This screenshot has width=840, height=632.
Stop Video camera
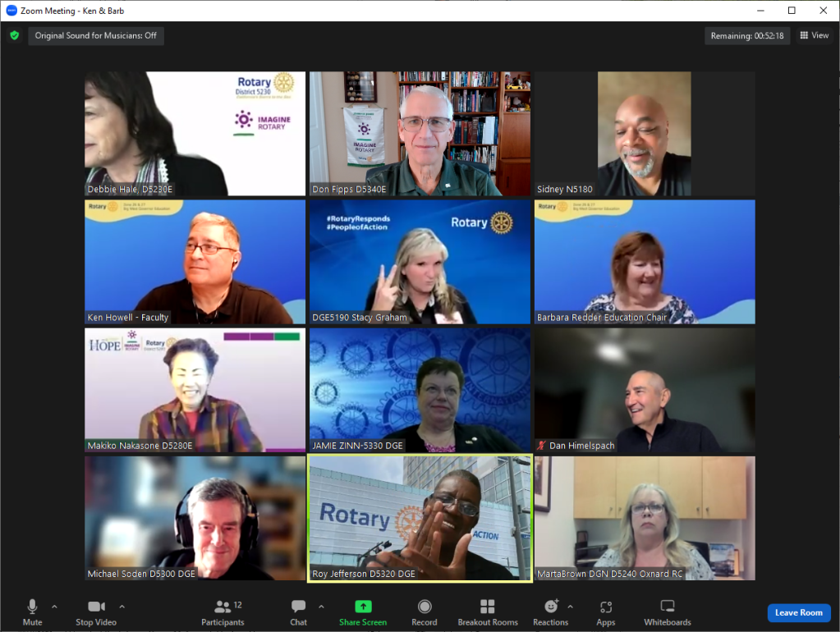(96, 611)
